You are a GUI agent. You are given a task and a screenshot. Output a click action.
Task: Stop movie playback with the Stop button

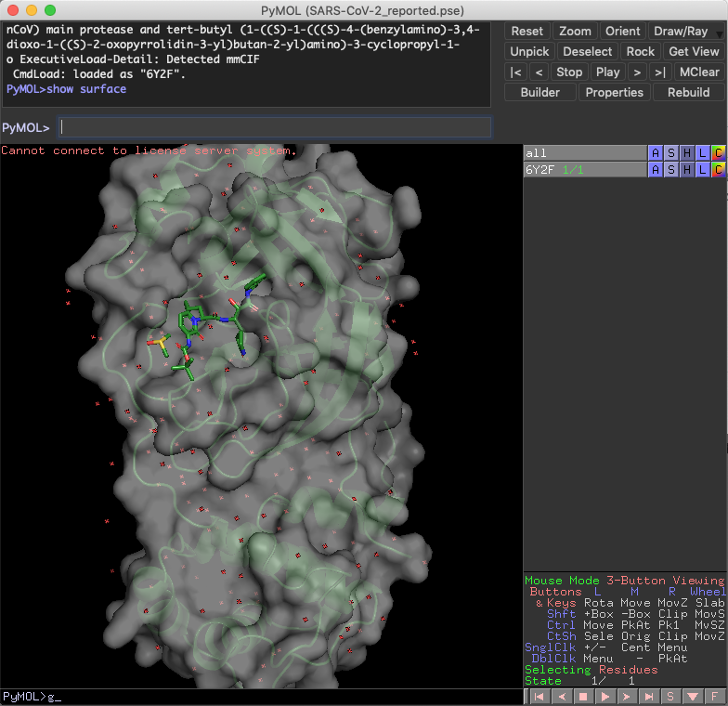click(569, 72)
